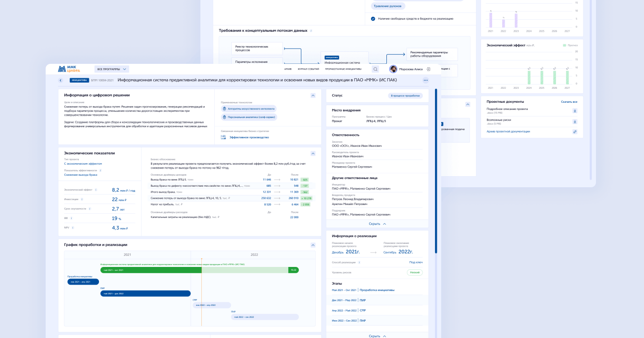Click info icon beside Требования к концептуальным потокам данных
Screen dimensions: 644x338
click(x=311, y=30)
